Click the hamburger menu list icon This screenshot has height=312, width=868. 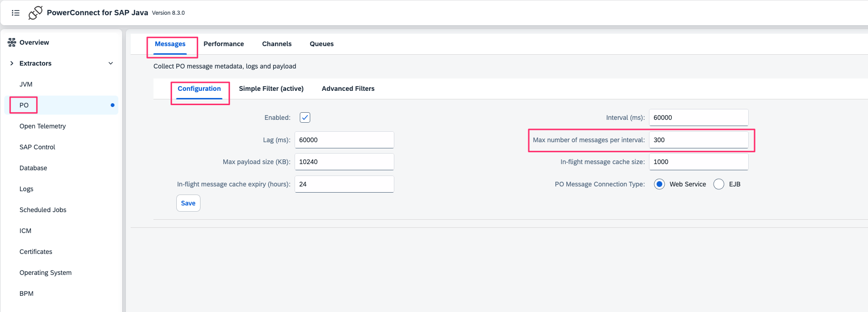[16, 13]
